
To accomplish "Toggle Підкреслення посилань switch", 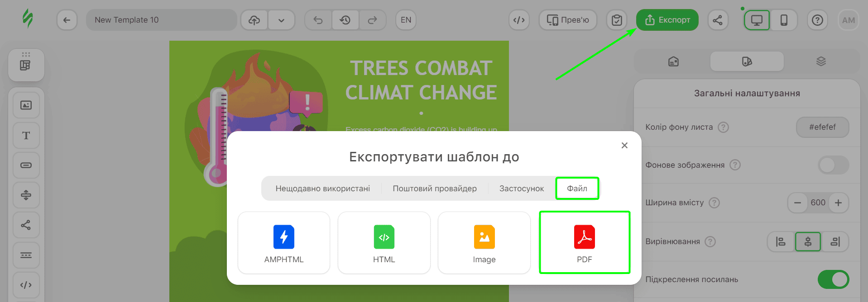I will [833, 279].
